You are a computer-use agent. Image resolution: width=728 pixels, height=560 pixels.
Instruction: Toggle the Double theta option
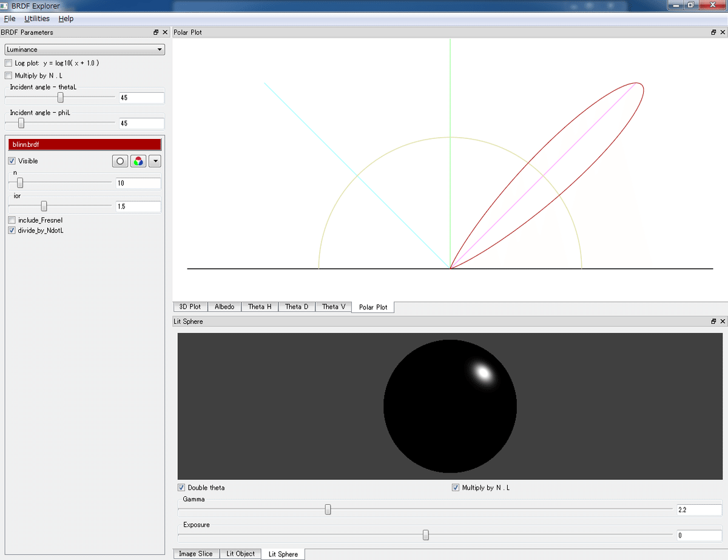(x=181, y=487)
